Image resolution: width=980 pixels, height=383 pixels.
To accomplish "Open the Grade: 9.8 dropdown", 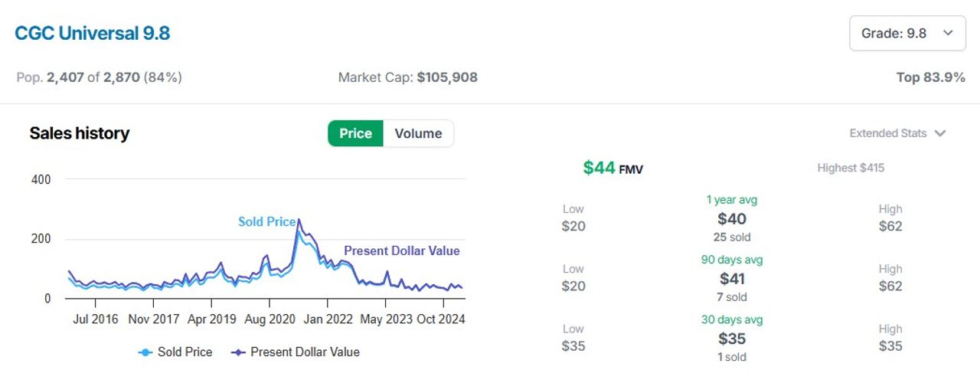I will click(907, 33).
